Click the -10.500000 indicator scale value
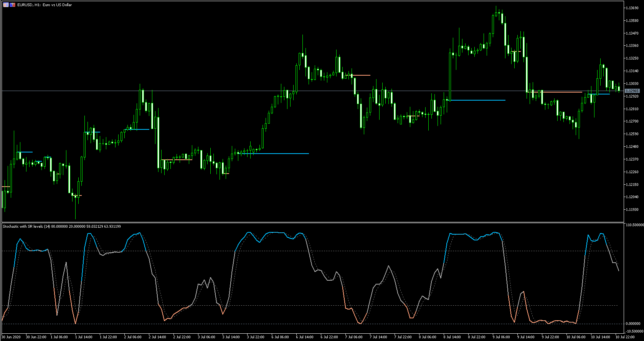Image resolution: width=644 pixels, height=341 pixels. 634,331
